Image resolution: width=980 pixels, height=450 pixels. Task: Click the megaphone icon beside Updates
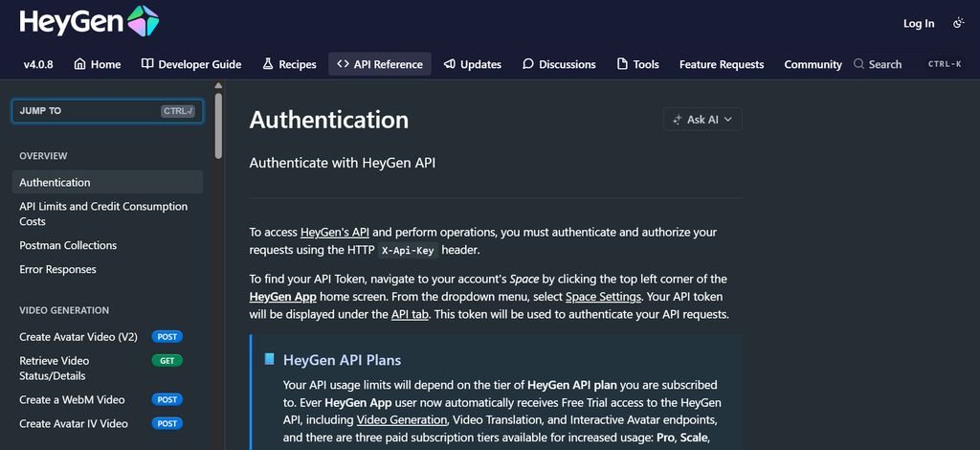tap(450, 64)
